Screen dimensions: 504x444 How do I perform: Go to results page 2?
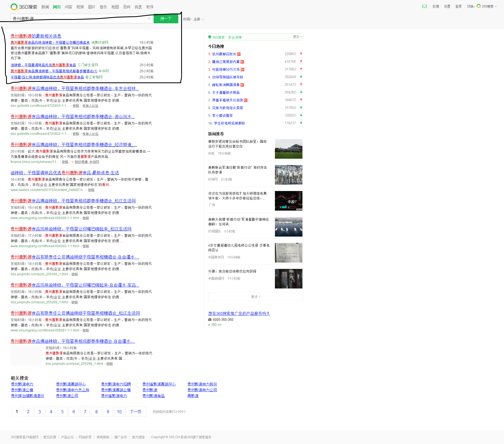click(28, 412)
